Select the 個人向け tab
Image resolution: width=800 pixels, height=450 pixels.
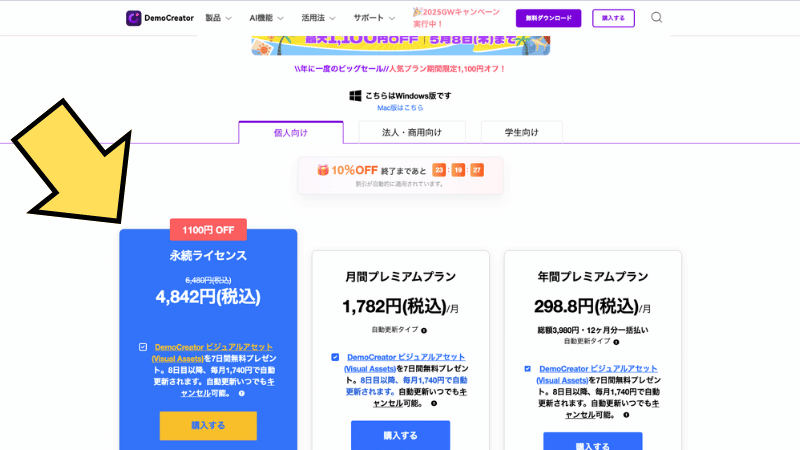[x=291, y=133]
